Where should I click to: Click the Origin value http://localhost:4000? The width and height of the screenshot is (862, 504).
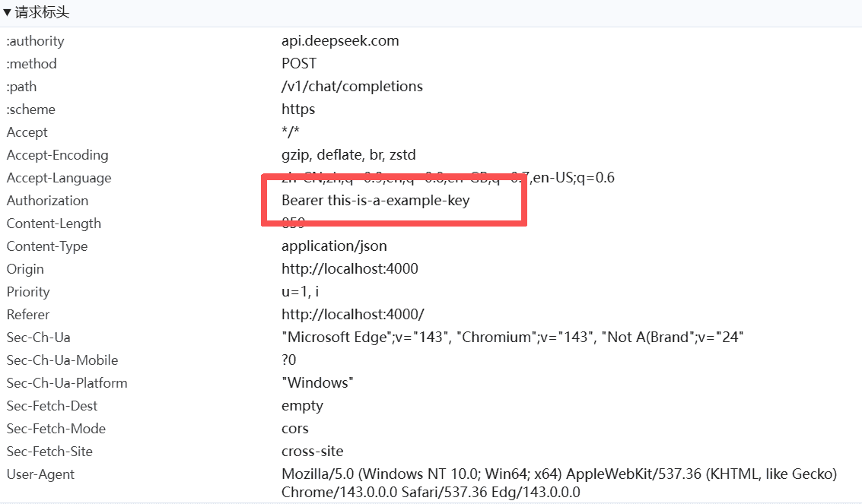pos(349,269)
